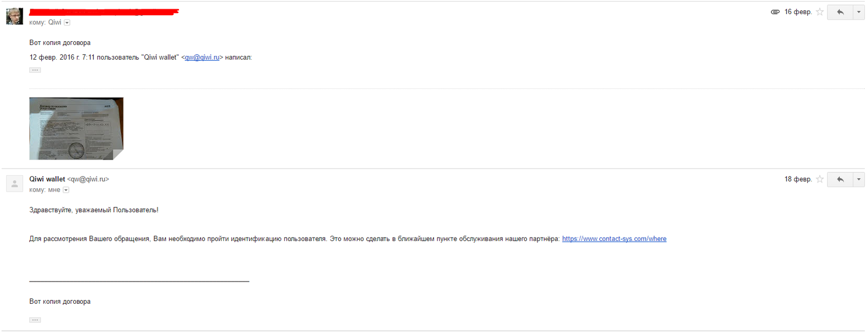Star the message dated 16 февр.
868x332 pixels.
pyautogui.click(x=820, y=12)
